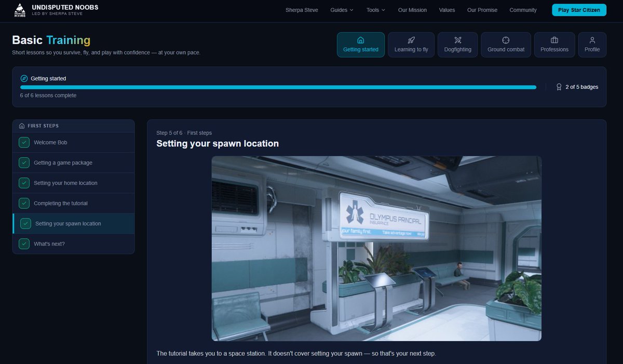Toggle the Welcome Bob lesson checkbox

tap(24, 142)
